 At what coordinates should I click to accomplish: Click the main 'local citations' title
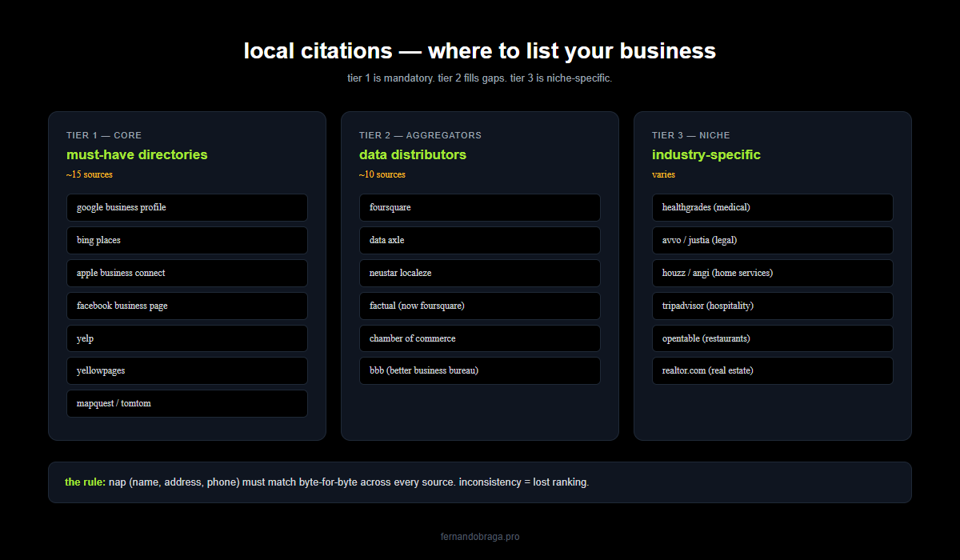(x=480, y=51)
